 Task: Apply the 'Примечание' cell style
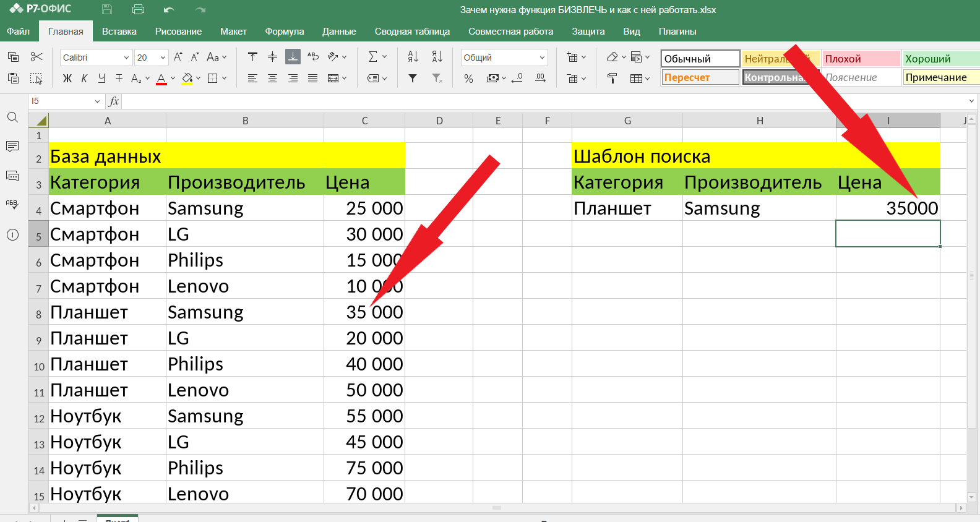click(x=941, y=77)
